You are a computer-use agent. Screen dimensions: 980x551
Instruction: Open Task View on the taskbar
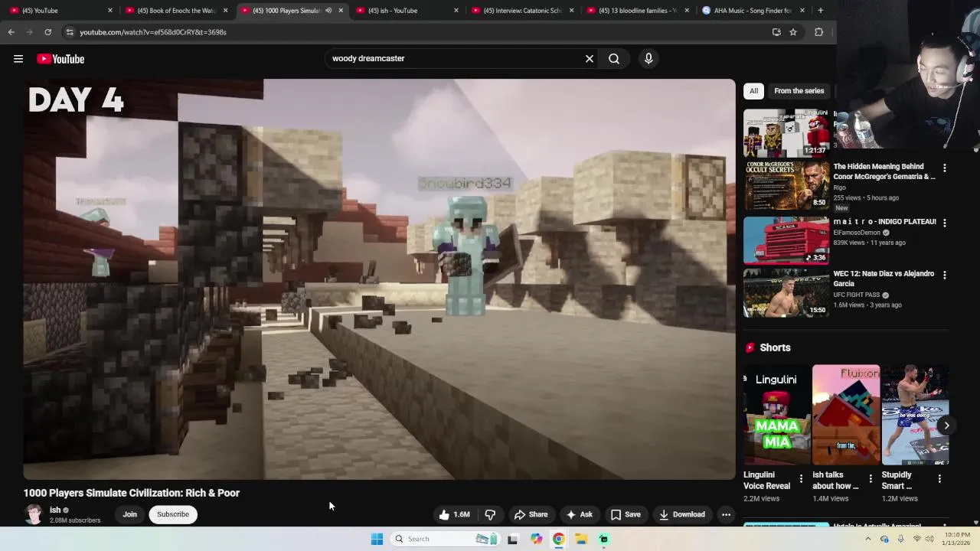[513, 539]
